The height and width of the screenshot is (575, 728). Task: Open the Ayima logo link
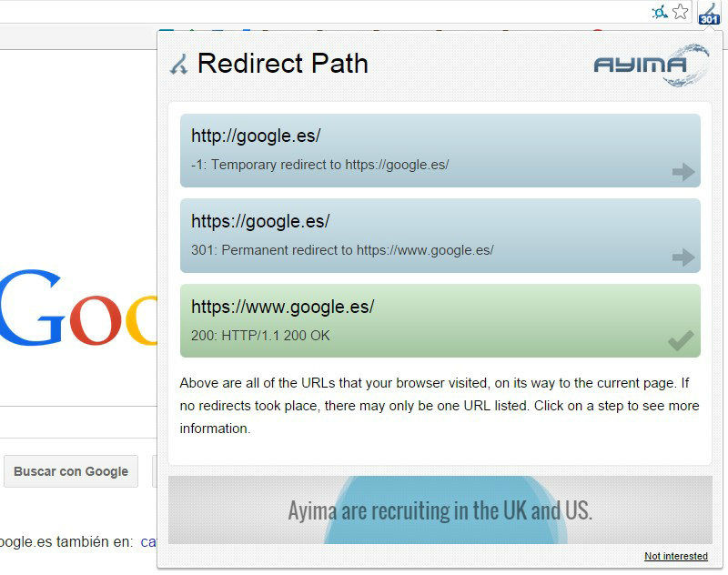tap(651, 65)
